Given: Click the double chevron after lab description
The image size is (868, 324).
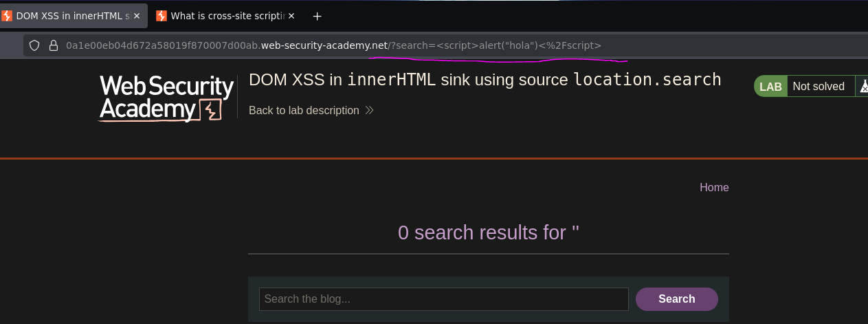Looking at the screenshot, I should [369, 110].
